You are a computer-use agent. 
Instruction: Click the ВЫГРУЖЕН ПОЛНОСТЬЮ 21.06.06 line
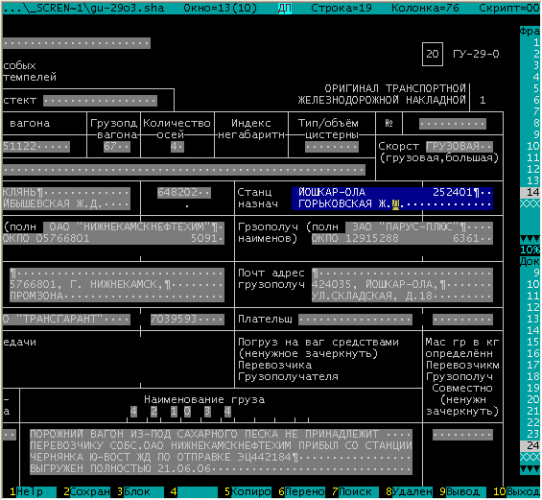tap(221, 469)
